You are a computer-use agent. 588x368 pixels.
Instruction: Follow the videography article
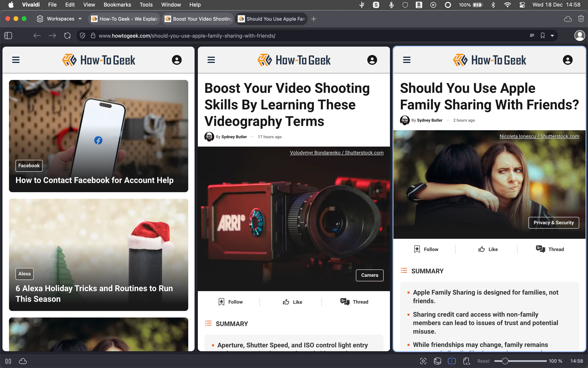pyautogui.click(x=230, y=302)
